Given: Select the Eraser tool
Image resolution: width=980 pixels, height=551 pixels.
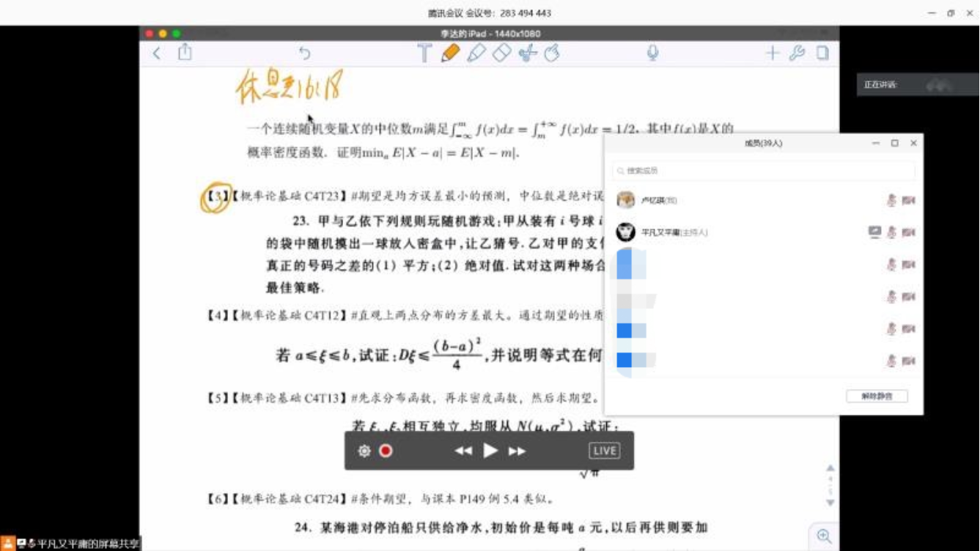Looking at the screenshot, I should [x=502, y=53].
